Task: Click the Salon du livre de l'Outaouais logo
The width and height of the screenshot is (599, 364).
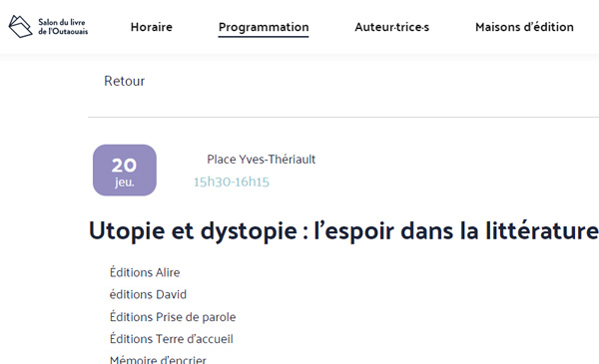Action: coord(48,27)
